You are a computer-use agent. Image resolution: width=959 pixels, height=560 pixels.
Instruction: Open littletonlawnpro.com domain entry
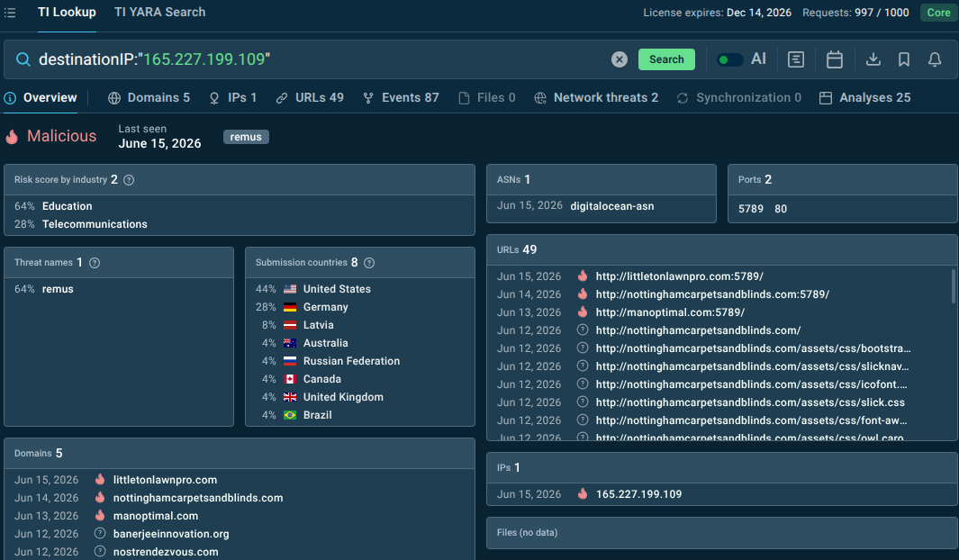coord(165,480)
